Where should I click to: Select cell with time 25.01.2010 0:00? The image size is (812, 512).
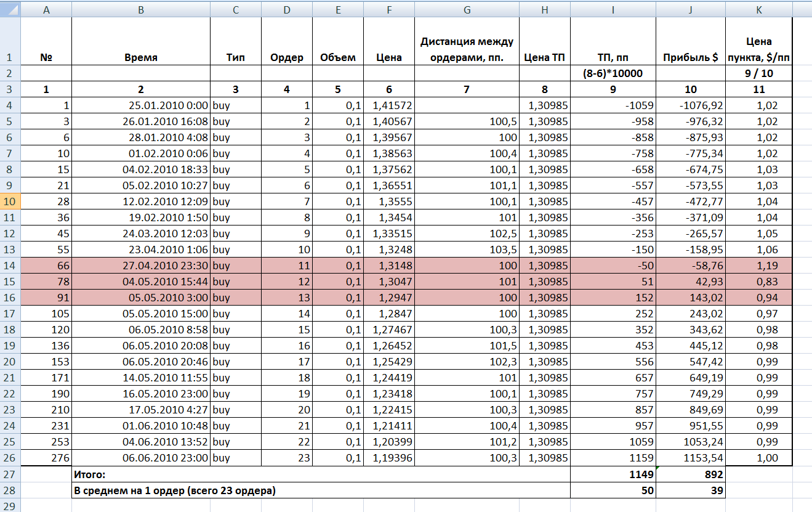tap(141, 105)
